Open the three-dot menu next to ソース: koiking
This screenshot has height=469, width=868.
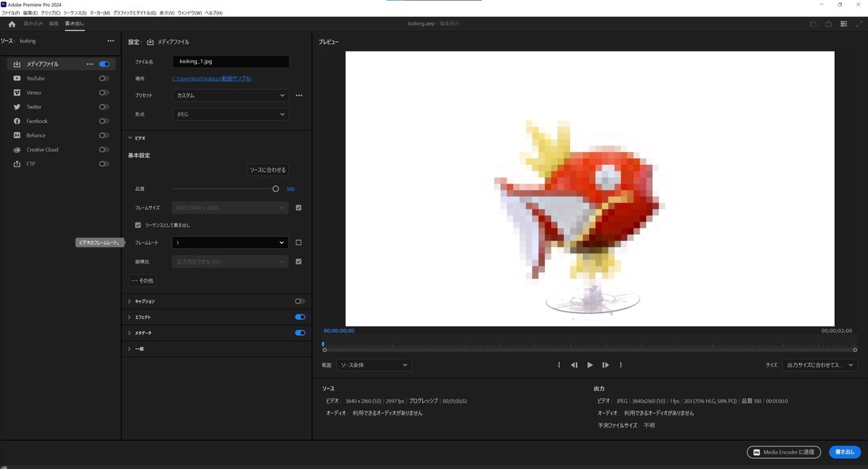pos(111,41)
